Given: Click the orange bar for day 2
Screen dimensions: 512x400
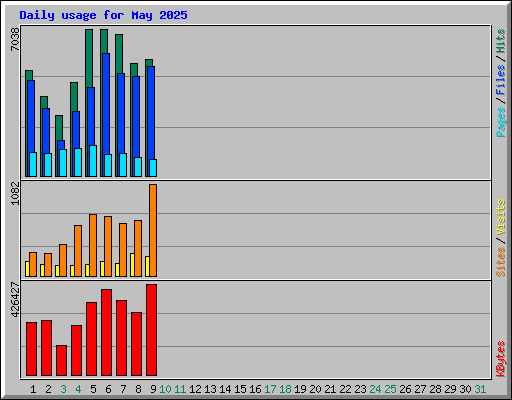Looking at the screenshot, I should pos(48,265).
